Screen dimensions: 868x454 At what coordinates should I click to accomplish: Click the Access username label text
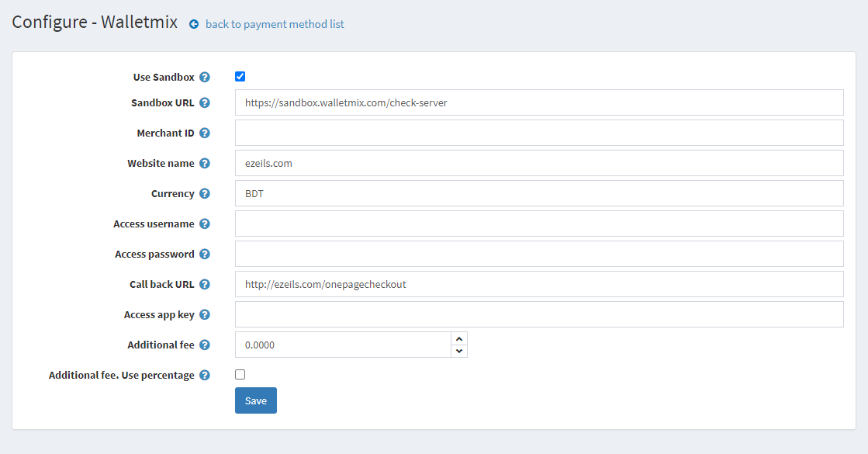154,224
